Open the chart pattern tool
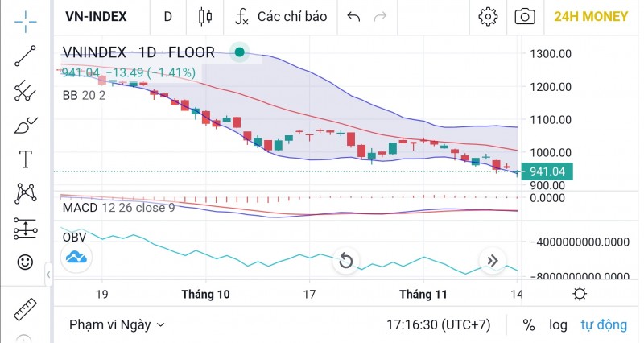This screenshot has width=644, height=343. point(26,193)
